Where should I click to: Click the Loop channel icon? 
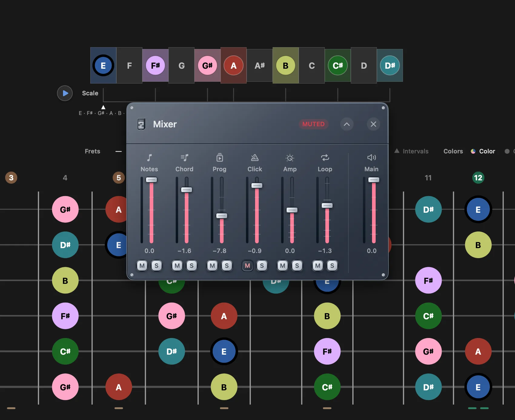325,158
